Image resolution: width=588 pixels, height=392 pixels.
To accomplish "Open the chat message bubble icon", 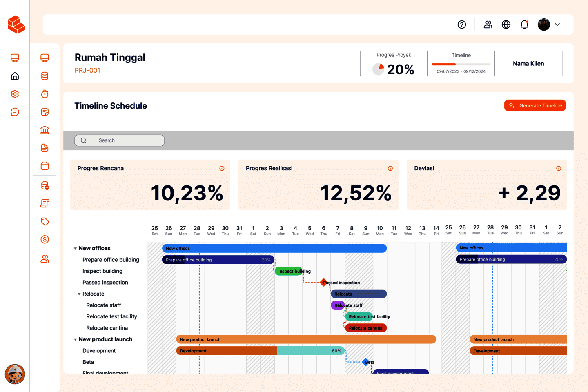I will point(15,112).
